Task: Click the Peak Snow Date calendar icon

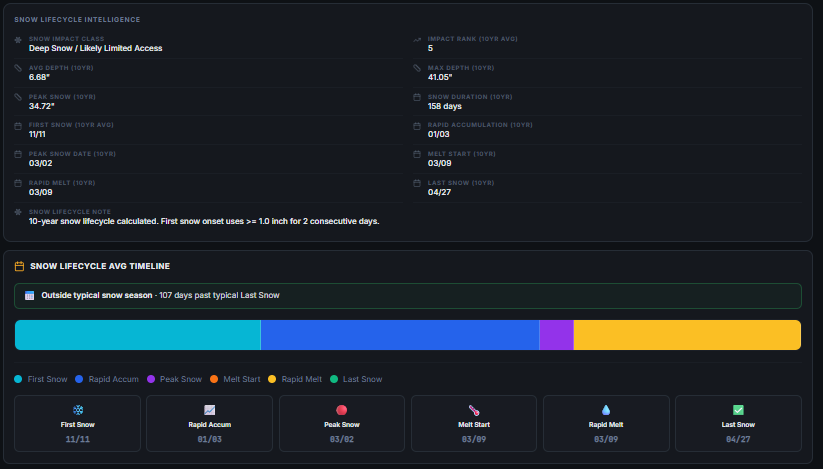Action: 18,154
